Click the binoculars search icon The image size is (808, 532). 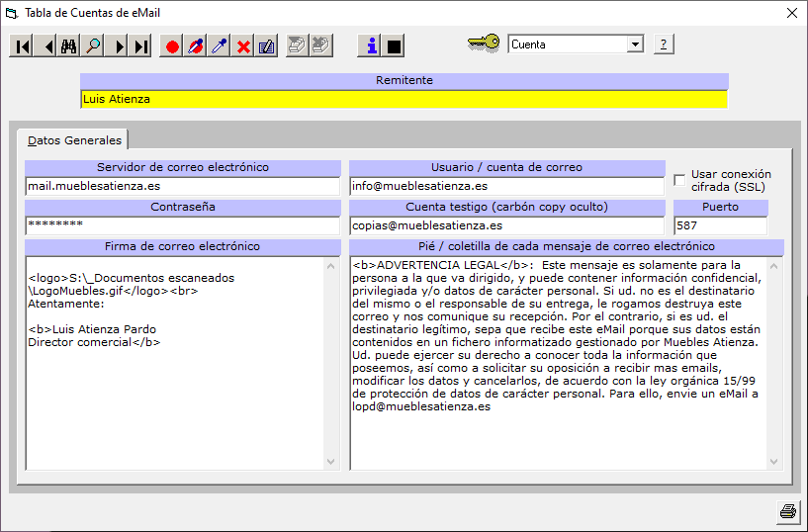[x=69, y=45]
